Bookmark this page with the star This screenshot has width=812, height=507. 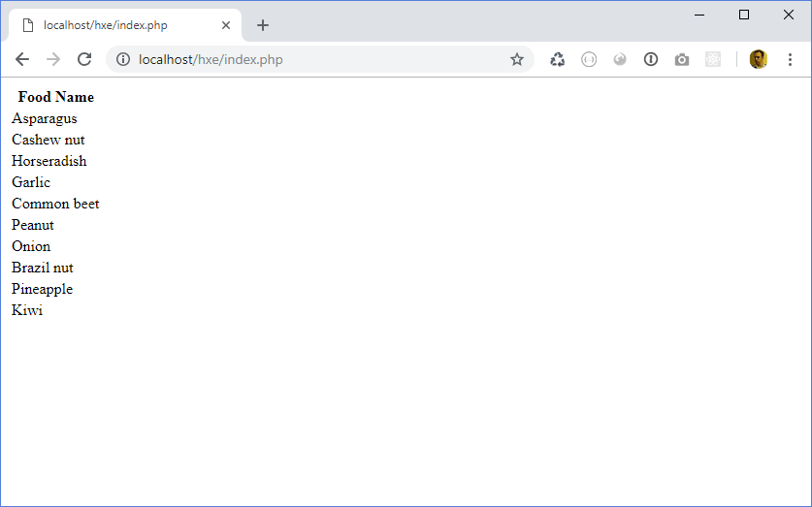(517, 59)
